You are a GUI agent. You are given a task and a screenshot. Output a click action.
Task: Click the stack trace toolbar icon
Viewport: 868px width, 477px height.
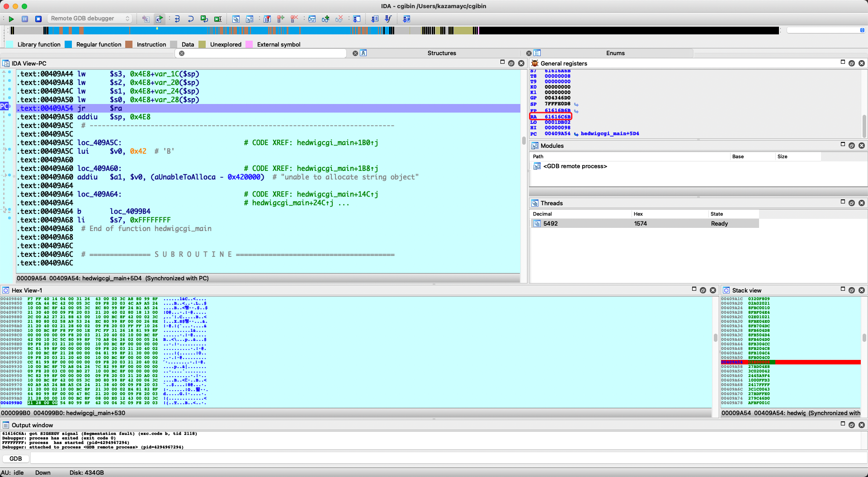pos(357,19)
